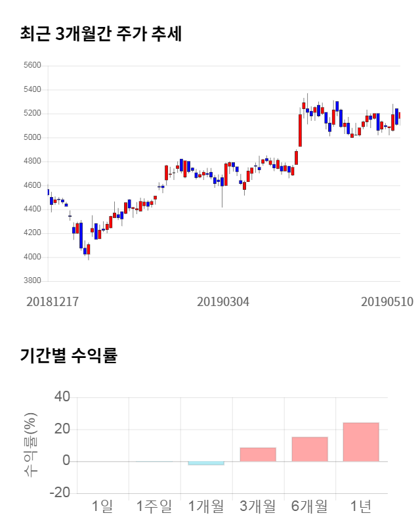Click the '기간별 수익률' section heading

(68, 356)
